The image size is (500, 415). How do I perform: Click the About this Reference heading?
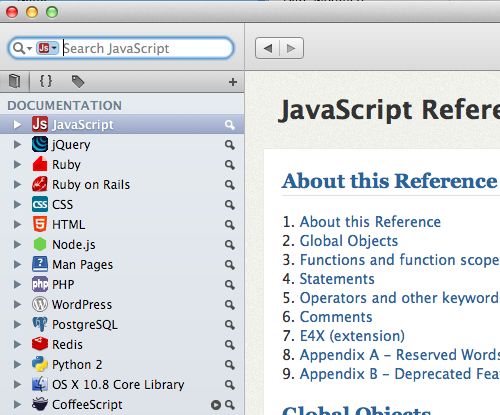[390, 181]
